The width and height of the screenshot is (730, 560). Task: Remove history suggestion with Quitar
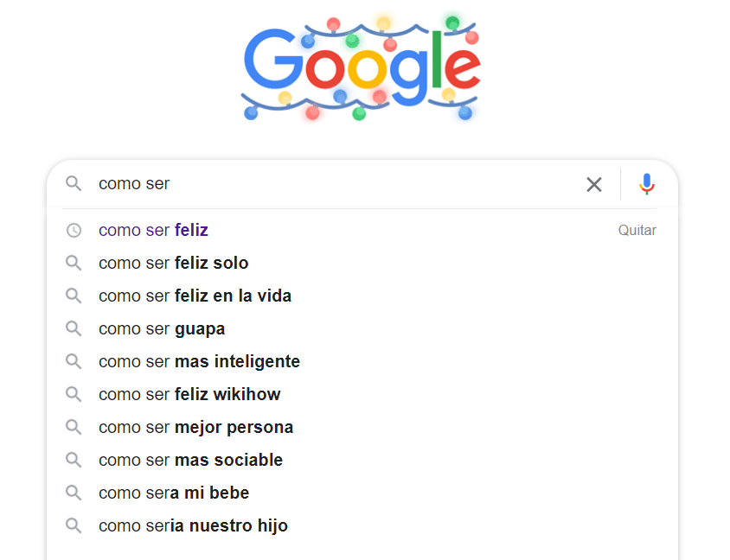tap(637, 230)
